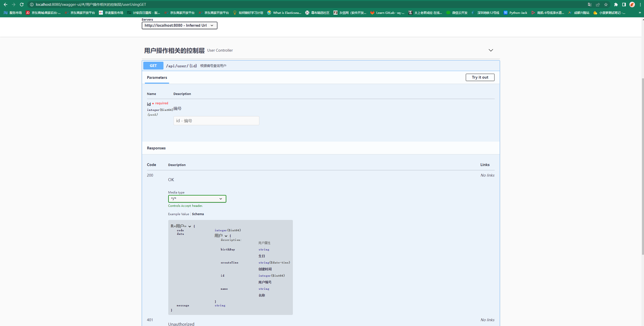Screen dimensions: 644x326
Task: Collapse the nested 用户 data model
Action: point(226,236)
